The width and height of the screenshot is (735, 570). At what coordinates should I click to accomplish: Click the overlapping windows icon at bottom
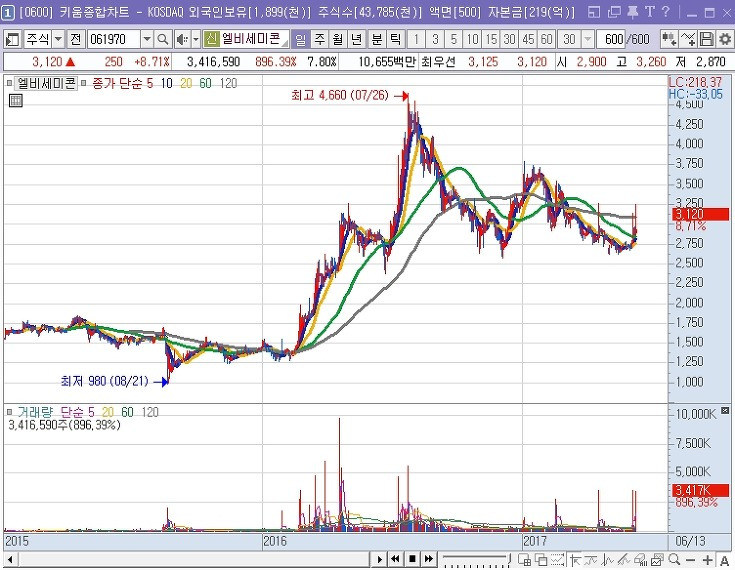click(541, 559)
